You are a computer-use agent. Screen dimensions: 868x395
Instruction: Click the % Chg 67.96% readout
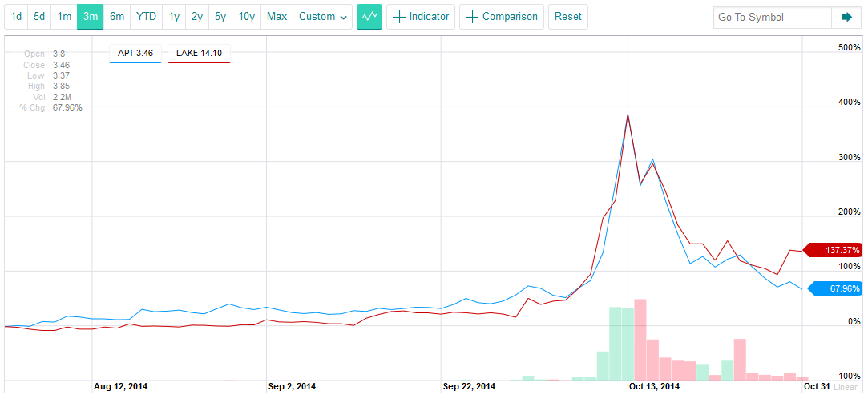point(51,107)
